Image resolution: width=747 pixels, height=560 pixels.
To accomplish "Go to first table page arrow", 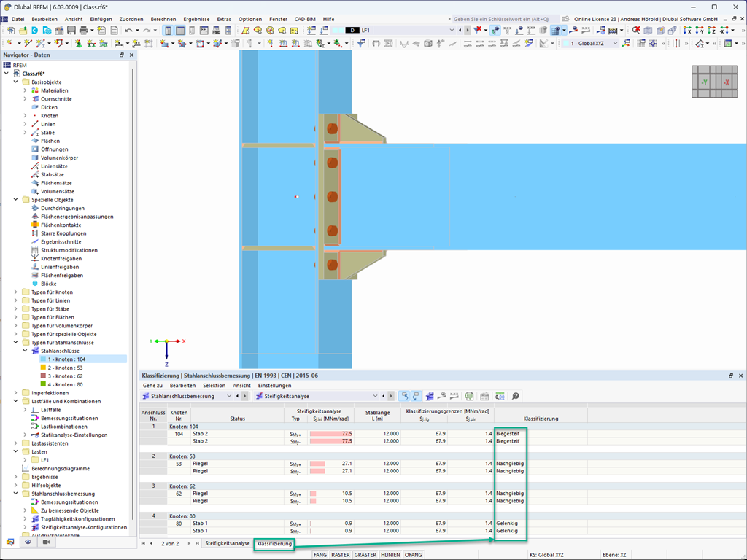I will coord(144,543).
